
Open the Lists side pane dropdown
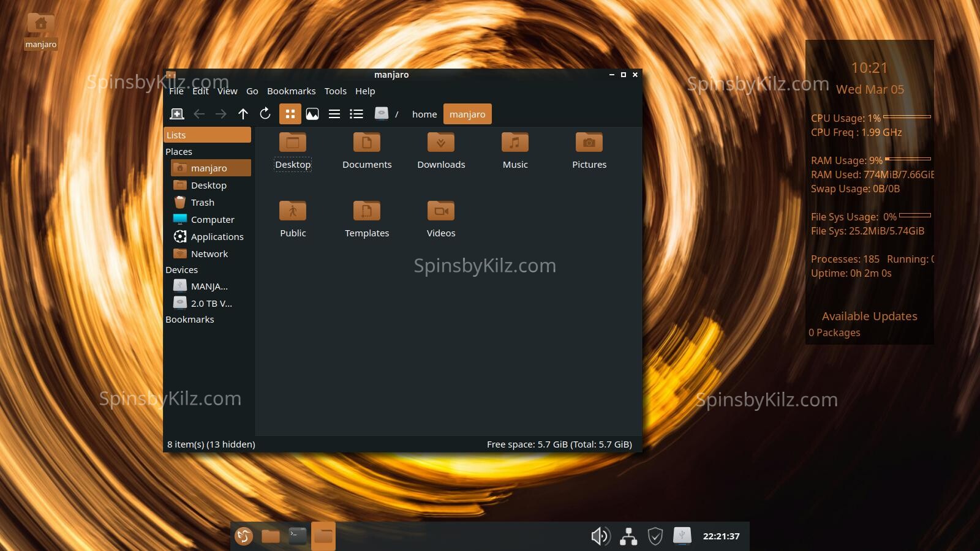pyautogui.click(x=208, y=135)
